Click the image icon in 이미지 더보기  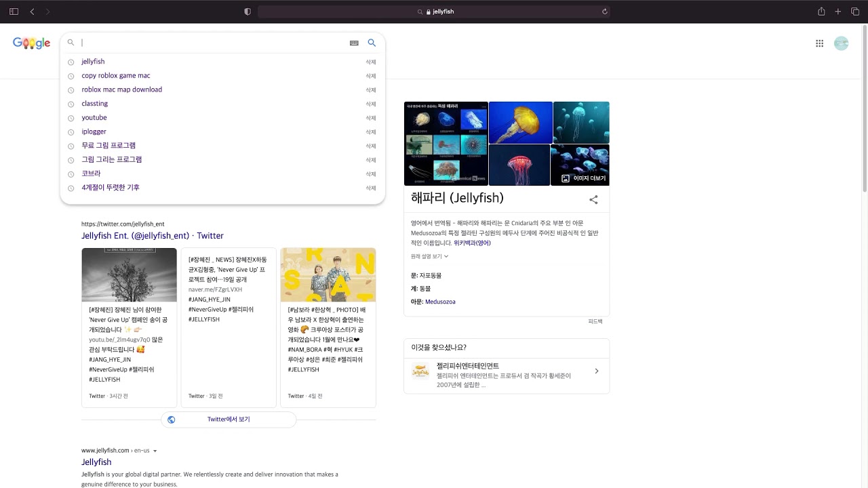tap(566, 178)
